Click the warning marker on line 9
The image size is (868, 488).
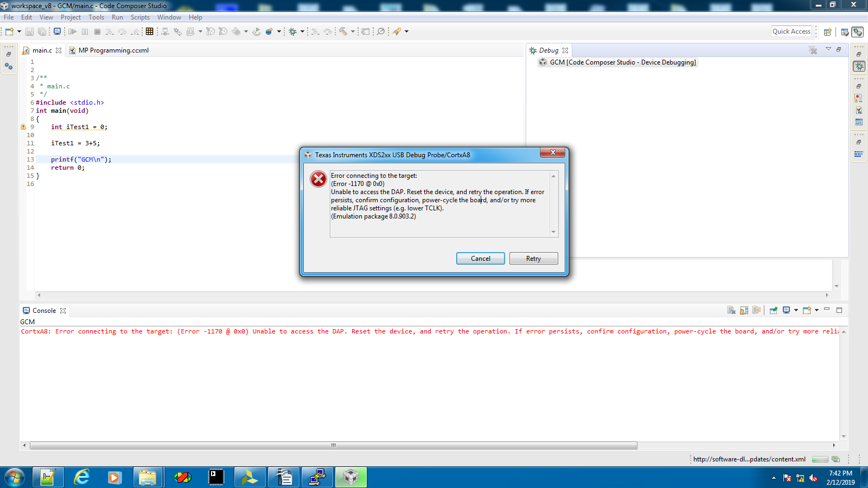tap(23, 127)
